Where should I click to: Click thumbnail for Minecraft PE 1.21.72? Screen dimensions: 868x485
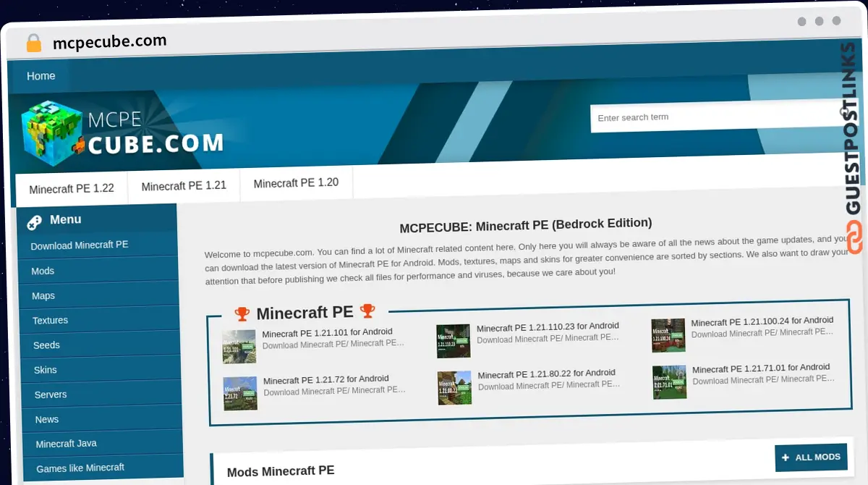[x=240, y=393]
